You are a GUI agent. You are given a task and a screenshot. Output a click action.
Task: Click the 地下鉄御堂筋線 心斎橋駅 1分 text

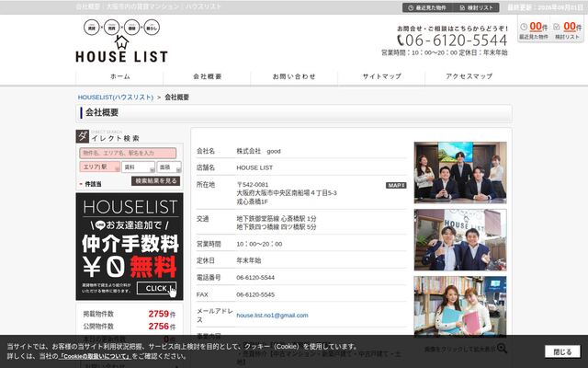(x=277, y=219)
